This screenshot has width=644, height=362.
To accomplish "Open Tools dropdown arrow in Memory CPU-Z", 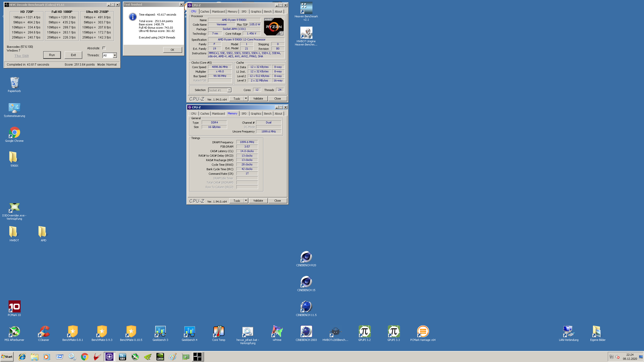I will tap(246, 201).
